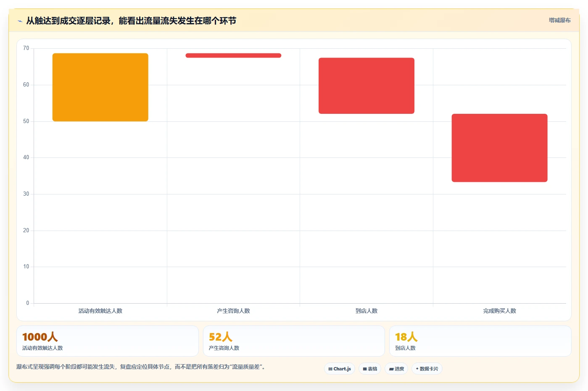Click the y-axis value 30

pos(26,194)
